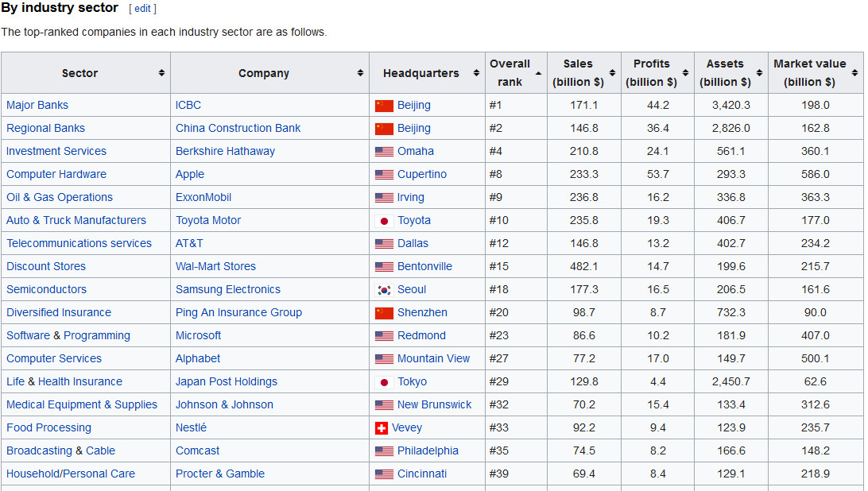Open the Procter & Gamble link
This screenshot has width=868, height=491.
click(x=219, y=474)
